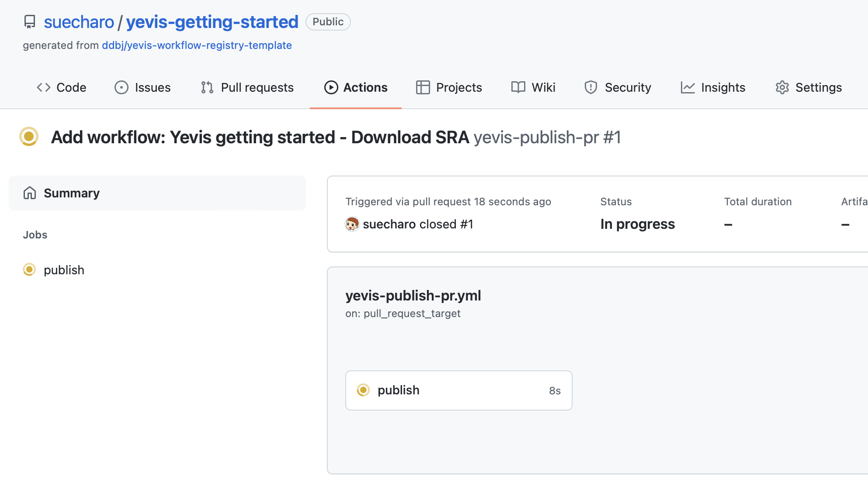Click the Total duration label
The height and width of the screenshot is (497, 868).
click(x=758, y=201)
